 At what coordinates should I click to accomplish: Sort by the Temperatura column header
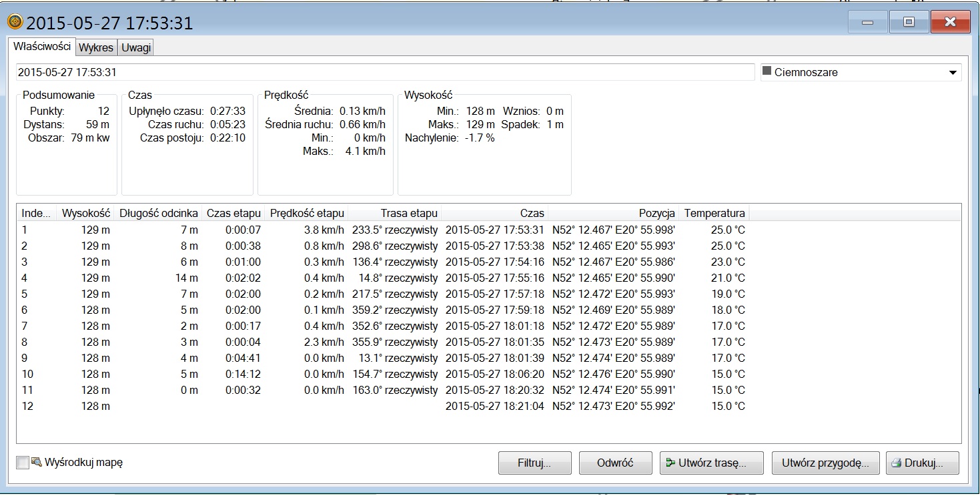pos(714,214)
